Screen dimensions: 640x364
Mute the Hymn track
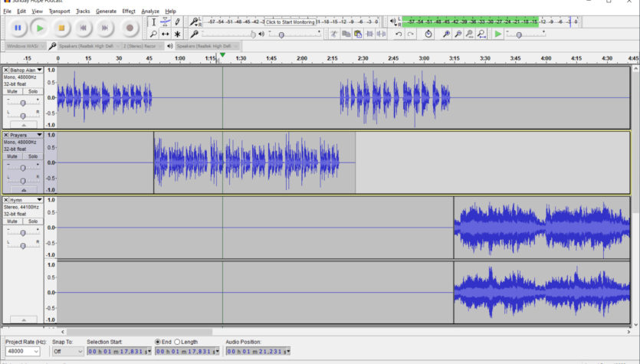pos(12,221)
